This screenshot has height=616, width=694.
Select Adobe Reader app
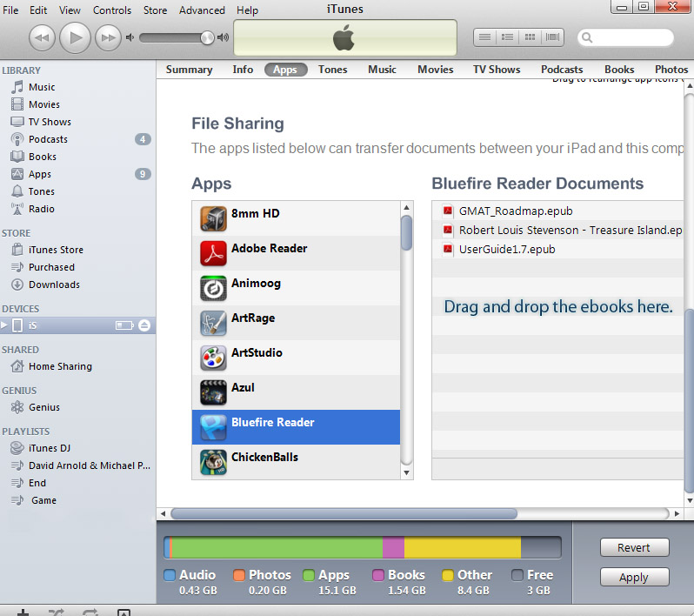point(296,253)
